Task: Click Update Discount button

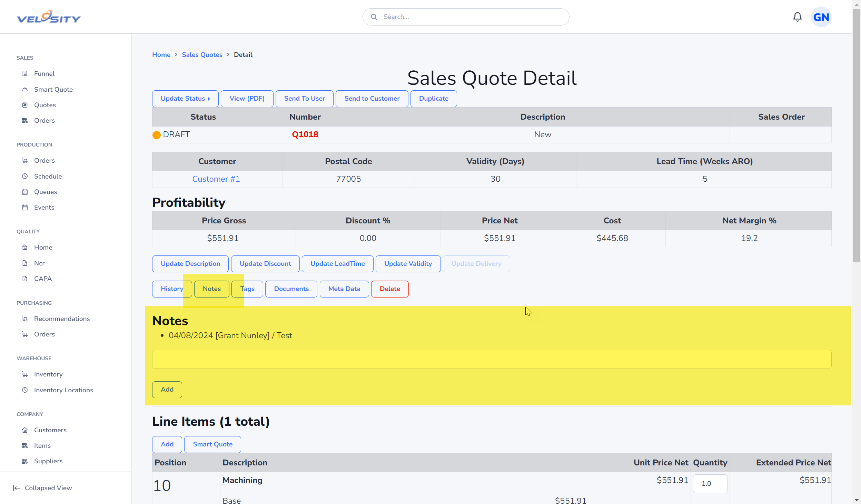Action: click(x=265, y=264)
